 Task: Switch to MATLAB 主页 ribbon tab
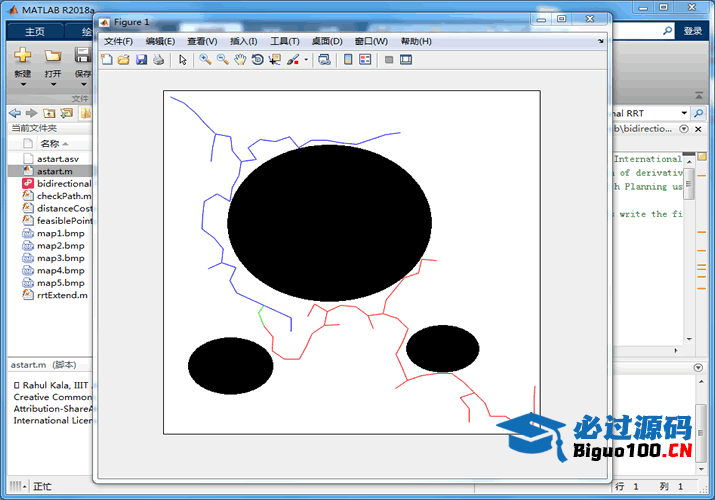tap(35, 31)
